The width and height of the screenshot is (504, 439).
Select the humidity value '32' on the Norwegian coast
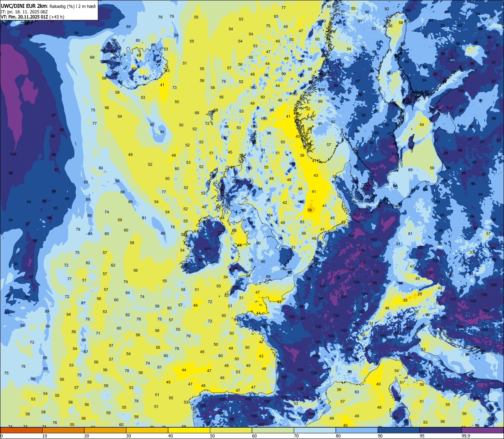click(308, 109)
